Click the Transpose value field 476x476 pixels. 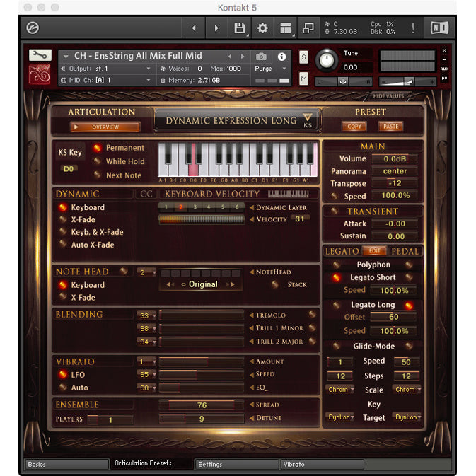[x=395, y=183]
